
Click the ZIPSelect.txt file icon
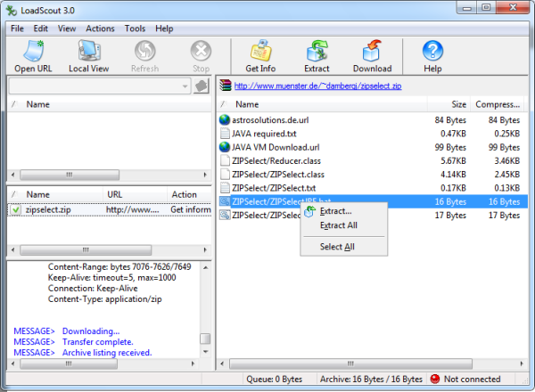coord(225,188)
